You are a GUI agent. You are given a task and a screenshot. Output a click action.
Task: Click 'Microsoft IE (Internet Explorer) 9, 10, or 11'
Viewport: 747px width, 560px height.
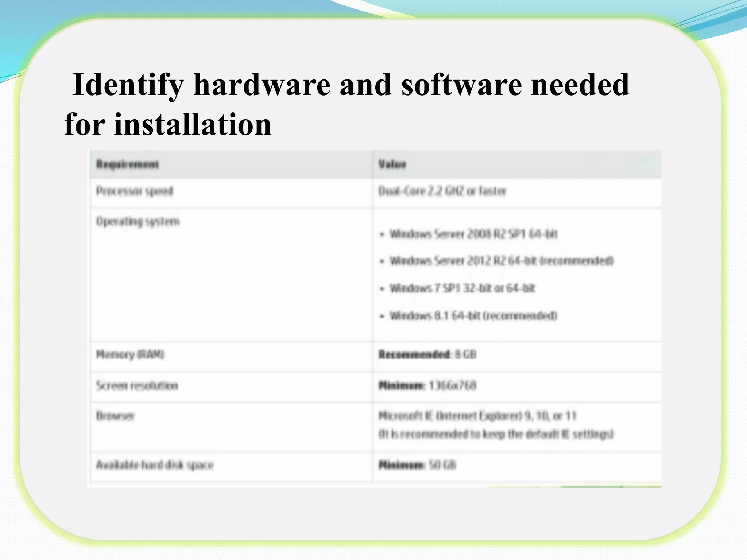tap(477, 416)
